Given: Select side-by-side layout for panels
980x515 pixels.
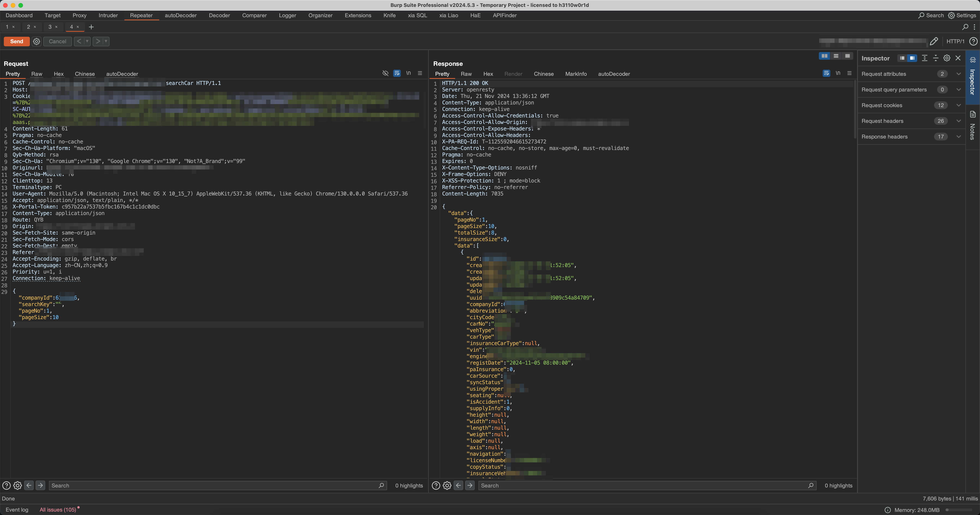Looking at the screenshot, I should coord(824,56).
